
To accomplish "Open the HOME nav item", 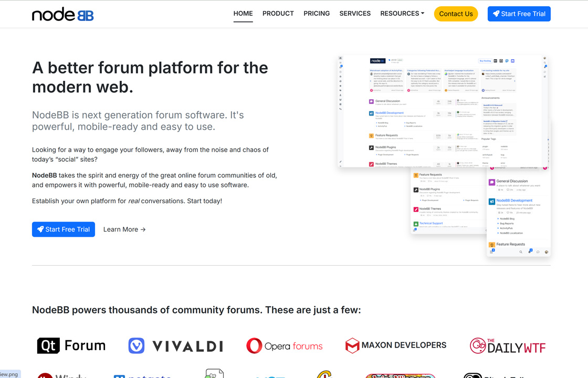I will tap(243, 14).
